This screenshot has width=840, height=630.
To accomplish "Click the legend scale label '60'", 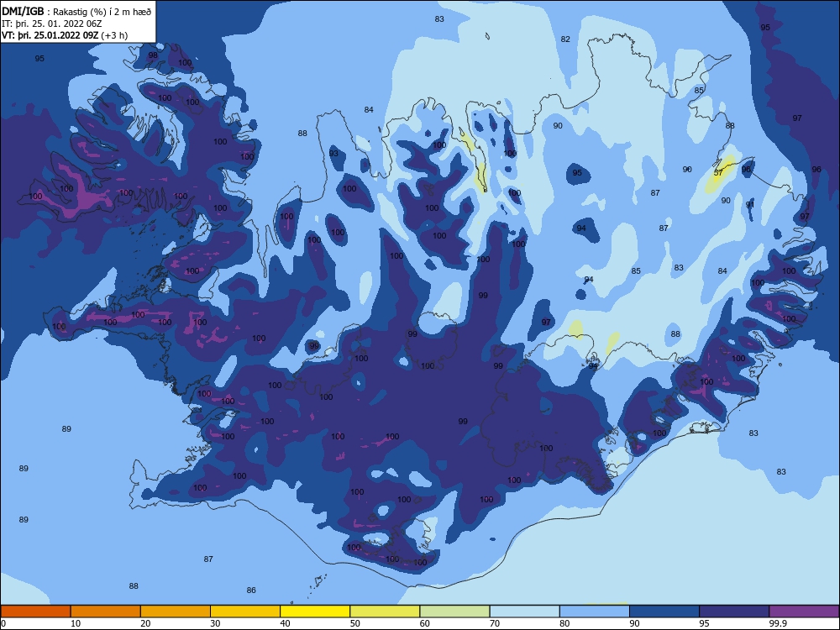I will click(425, 623).
